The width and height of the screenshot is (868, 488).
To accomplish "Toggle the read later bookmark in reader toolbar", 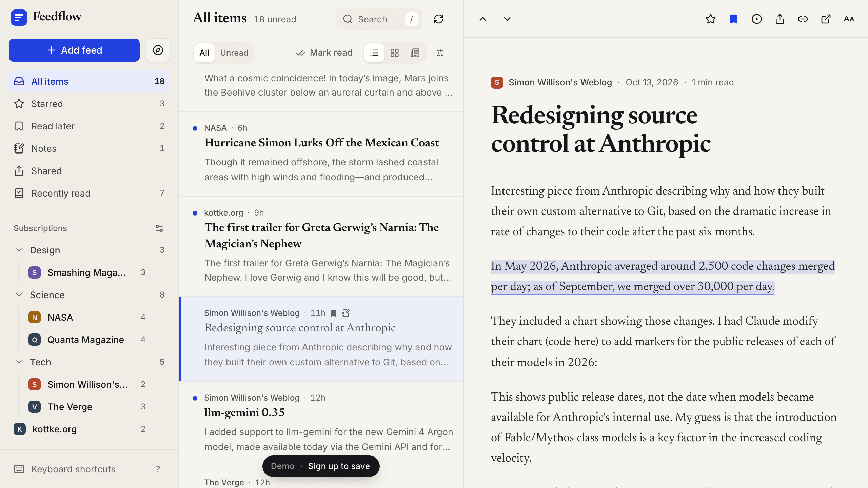I will (x=734, y=19).
